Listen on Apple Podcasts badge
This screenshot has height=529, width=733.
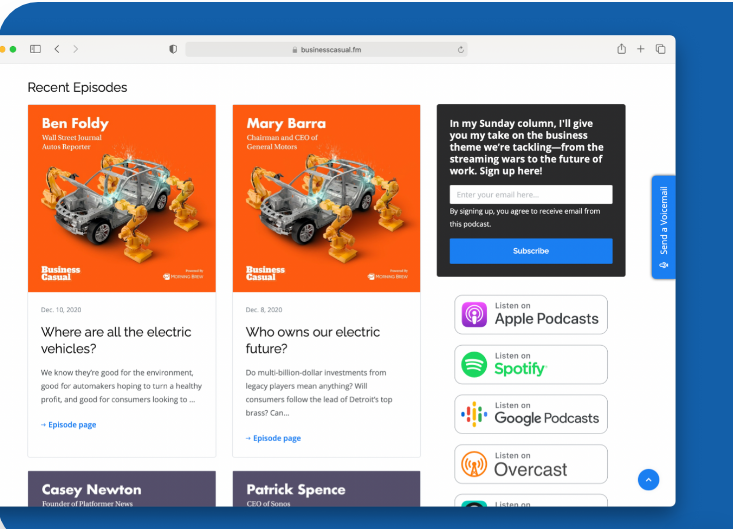[x=531, y=315]
